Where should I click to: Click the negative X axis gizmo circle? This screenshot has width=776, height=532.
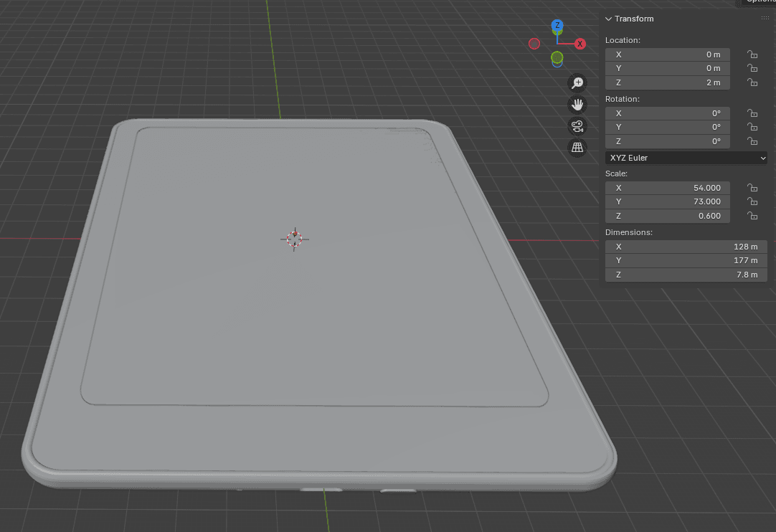tap(534, 44)
